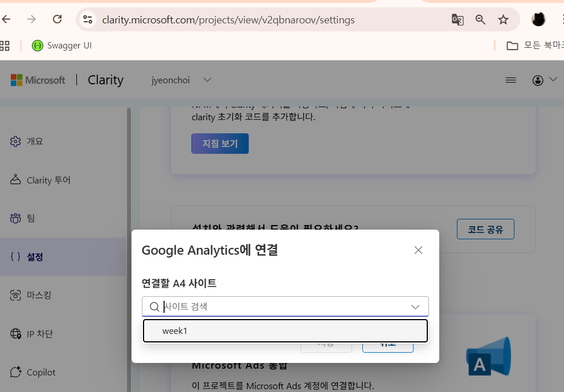
Task: Open the Copilot sidebar item
Action: 63,372
